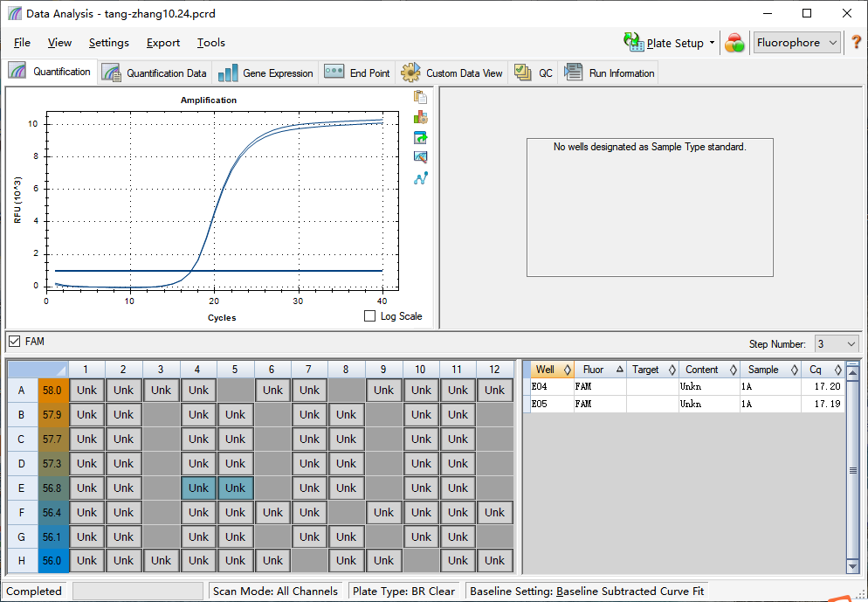Sort by the Target column header
The height and width of the screenshot is (602, 868).
click(x=652, y=370)
